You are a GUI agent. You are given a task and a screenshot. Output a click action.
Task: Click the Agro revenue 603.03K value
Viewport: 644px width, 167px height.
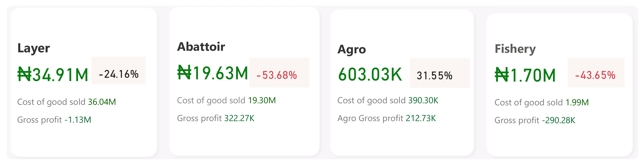pyautogui.click(x=370, y=75)
